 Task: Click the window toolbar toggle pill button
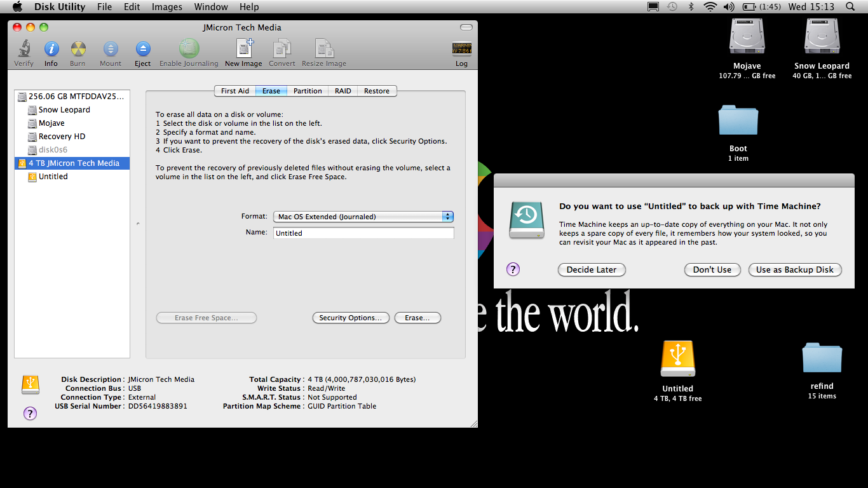(466, 27)
